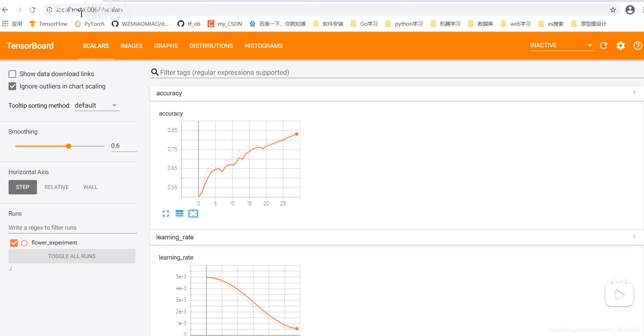
Task: Fit accuracy chart domain to data
Action: [x=193, y=214]
